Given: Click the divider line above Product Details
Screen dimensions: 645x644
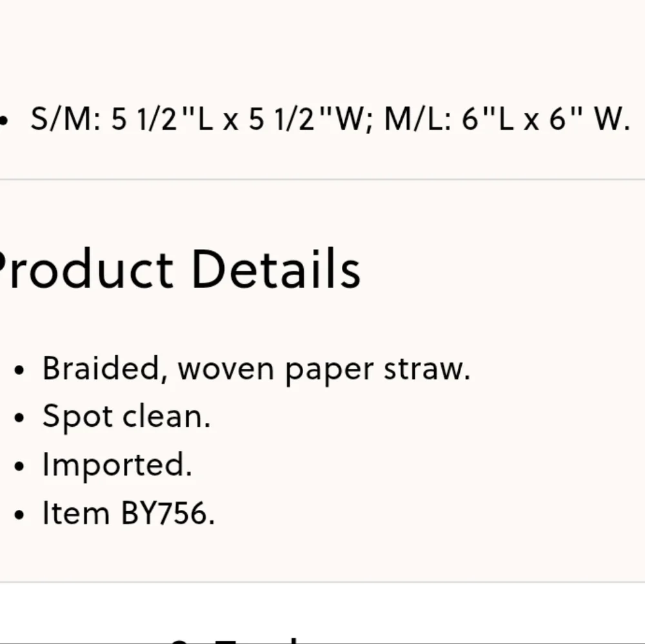Looking at the screenshot, I should (x=322, y=179).
